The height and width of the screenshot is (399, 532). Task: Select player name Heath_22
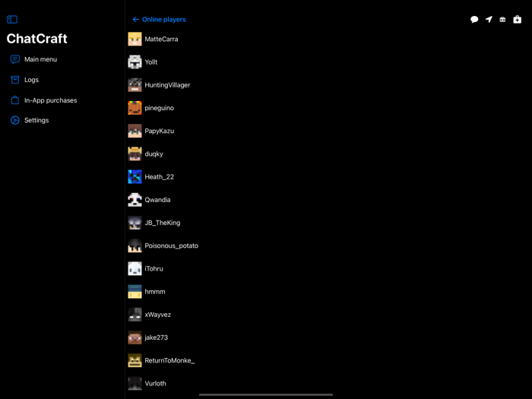(159, 177)
